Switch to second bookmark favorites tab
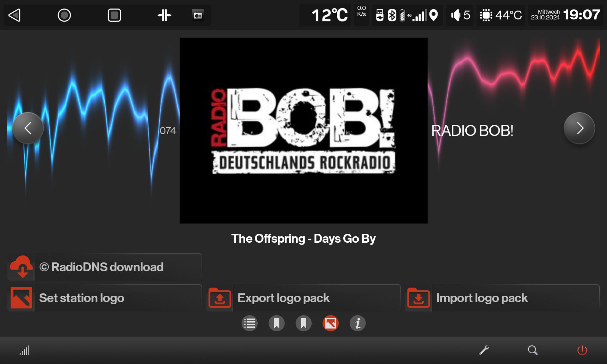The height and width of the screenshot is (364, 607). click(x=303, y=323)
